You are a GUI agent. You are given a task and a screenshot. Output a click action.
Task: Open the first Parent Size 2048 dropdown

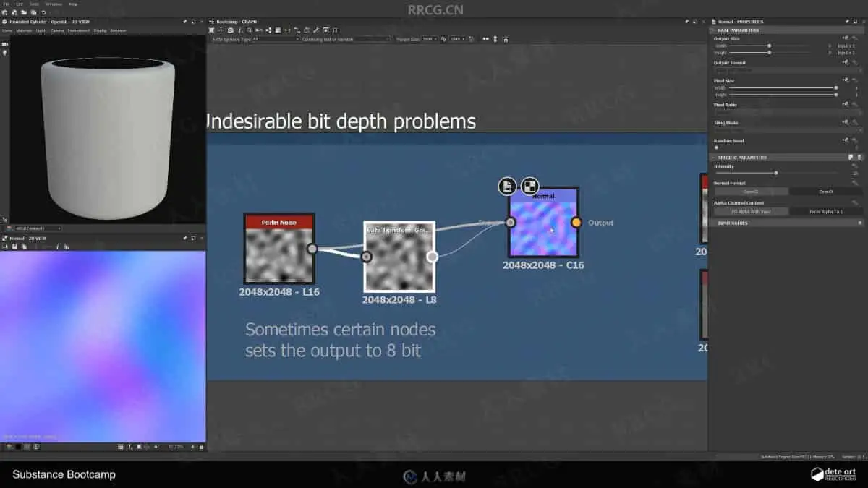[429, 39]
